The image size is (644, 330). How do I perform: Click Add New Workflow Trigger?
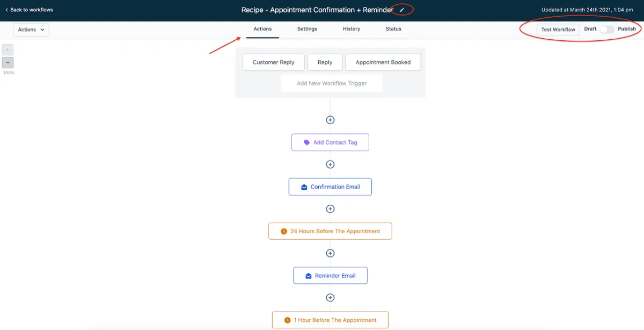(332, 83)
